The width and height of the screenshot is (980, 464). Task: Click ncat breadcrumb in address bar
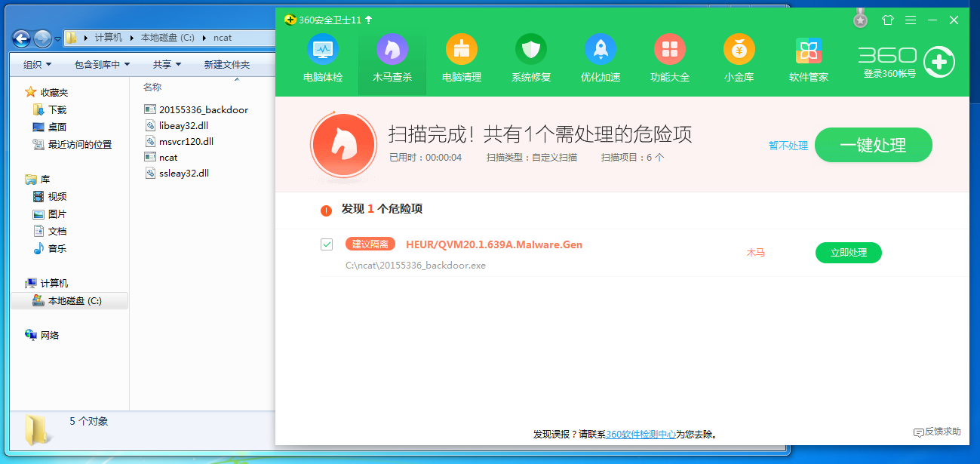coord(222,38)
